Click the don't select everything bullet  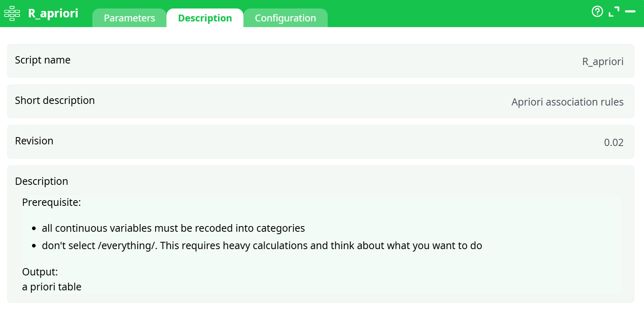click(262, 245)
